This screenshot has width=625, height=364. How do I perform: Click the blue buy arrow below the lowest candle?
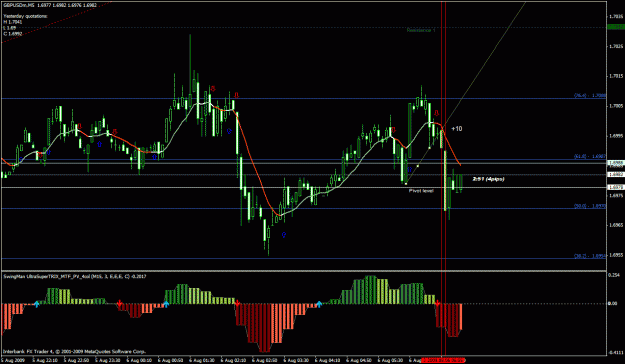tap(284, 234)
